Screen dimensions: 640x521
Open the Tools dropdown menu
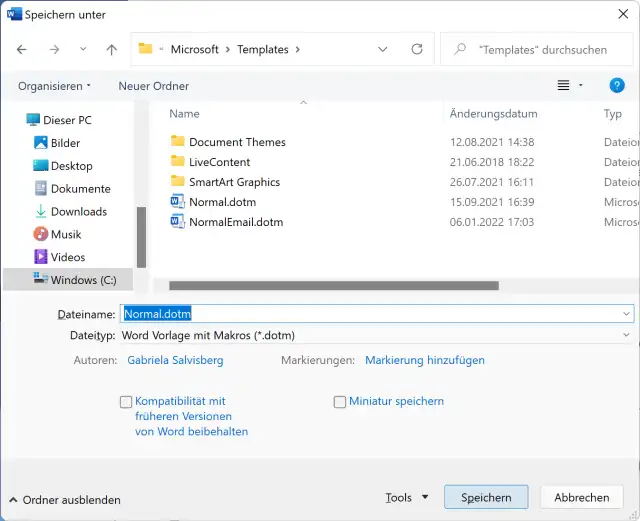point(406,497)
